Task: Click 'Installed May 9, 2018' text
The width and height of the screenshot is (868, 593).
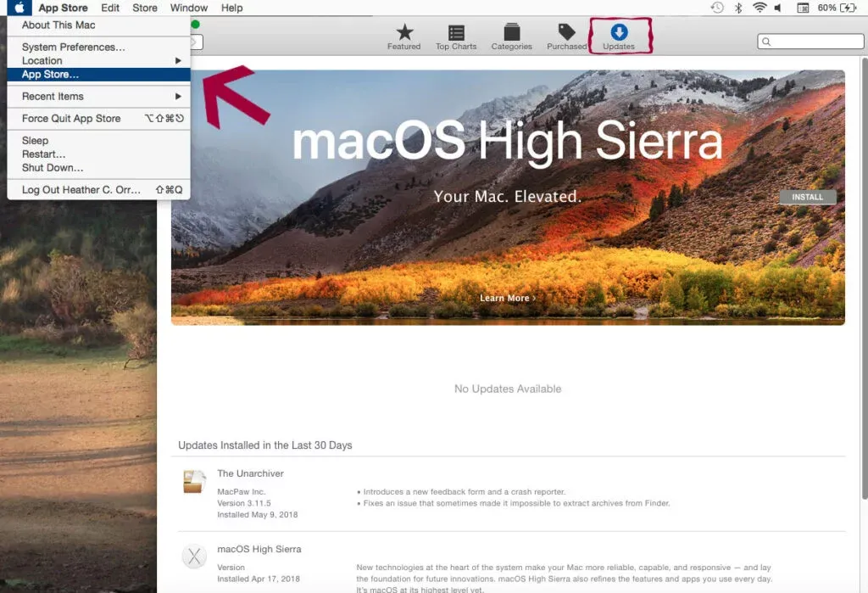Action: pos(258,515)
